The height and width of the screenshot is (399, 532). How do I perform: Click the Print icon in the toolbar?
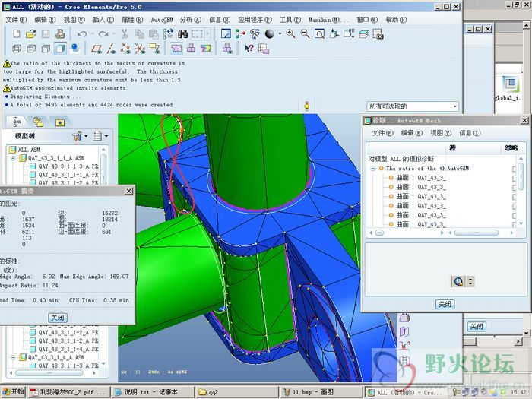click(x=60, y=33)
